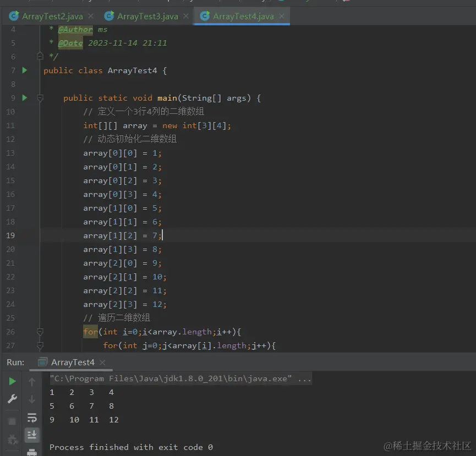Rerun ArrayTest4 with green play button

(x=12, y=381)
